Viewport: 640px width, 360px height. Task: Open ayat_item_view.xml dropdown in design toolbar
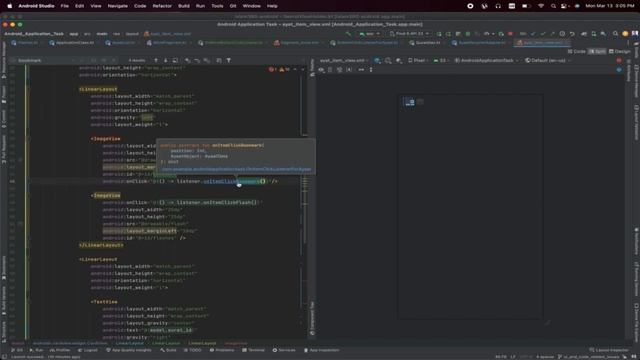(344, 60)
